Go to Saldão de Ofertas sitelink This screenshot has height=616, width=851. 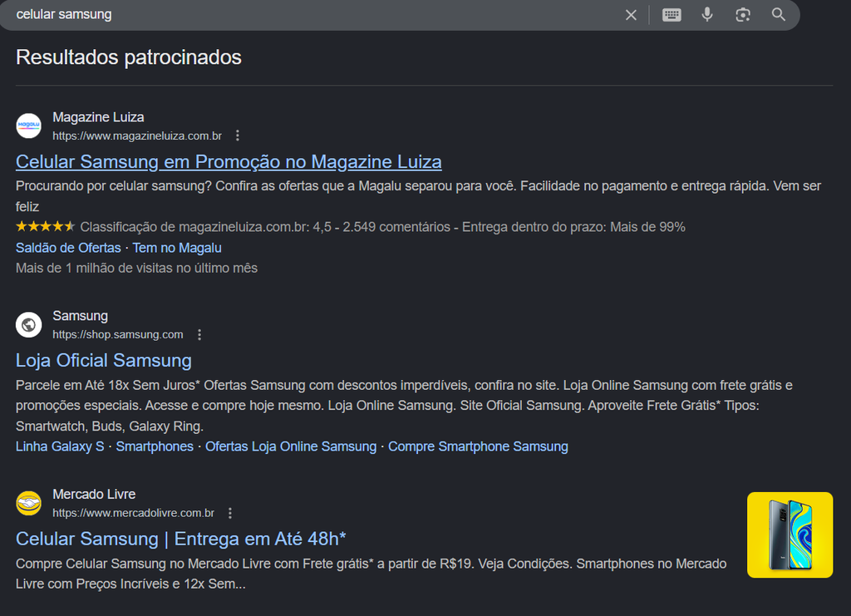68,248
